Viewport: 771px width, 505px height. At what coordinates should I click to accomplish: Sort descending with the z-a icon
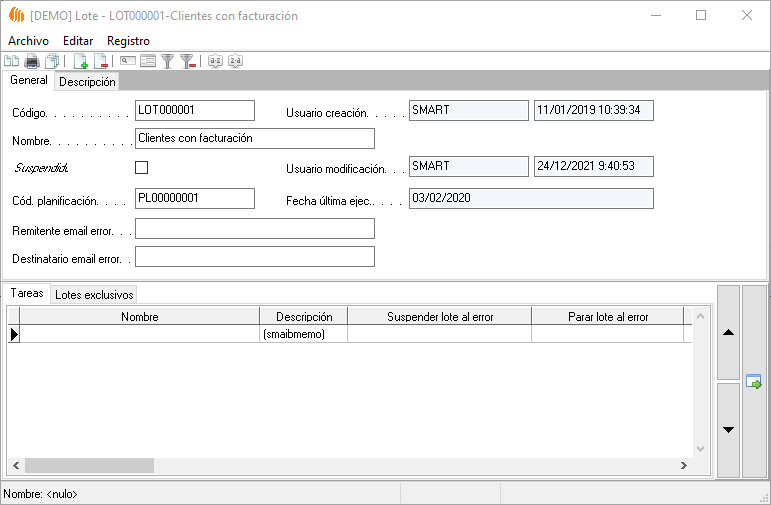point(235,61)
